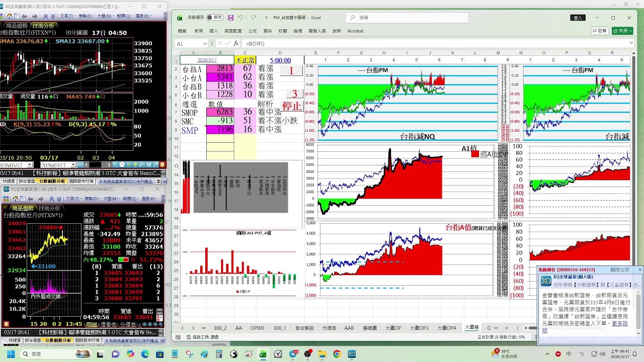
Task: Select cell showing 7196 for SMP
Action: point(220,130)
